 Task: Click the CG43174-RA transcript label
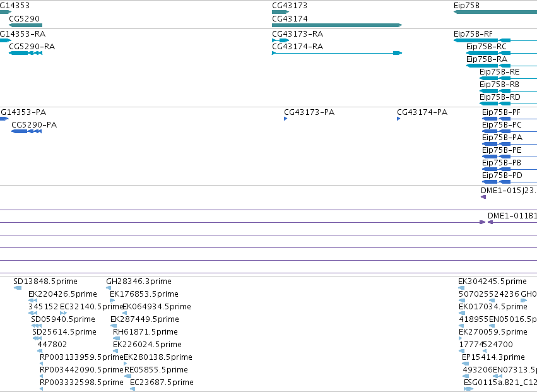point(298,46)
